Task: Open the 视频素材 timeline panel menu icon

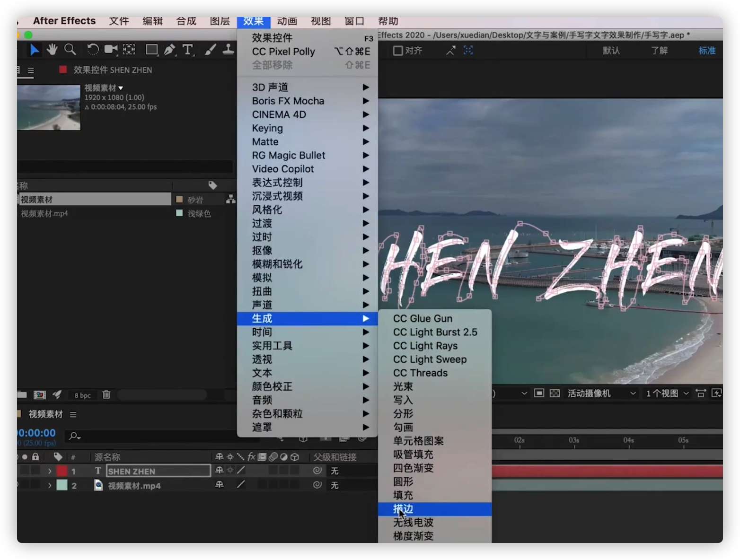Action: click(73, 414)
